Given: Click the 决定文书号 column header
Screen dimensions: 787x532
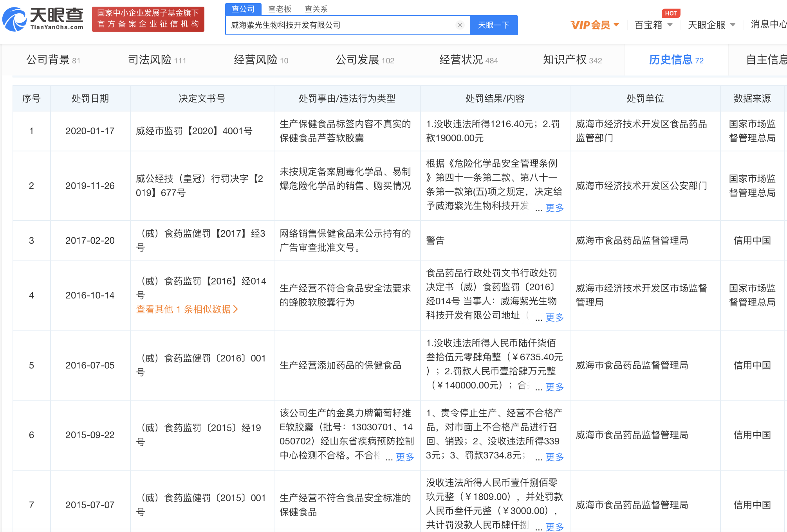Looking at the screenshot, I should 202,99.
